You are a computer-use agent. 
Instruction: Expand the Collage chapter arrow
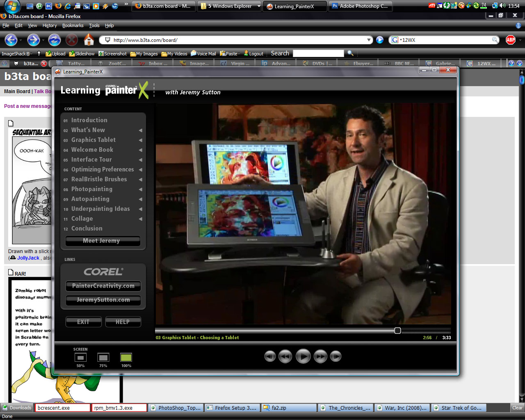(x=141, y=219)
